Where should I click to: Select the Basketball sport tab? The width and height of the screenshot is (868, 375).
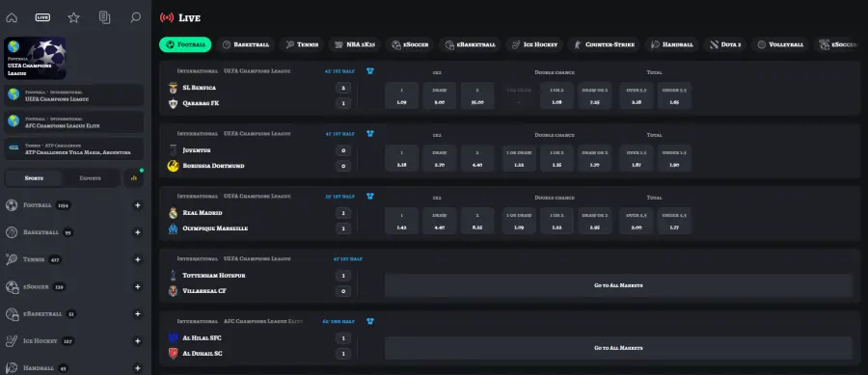[246, 44]
